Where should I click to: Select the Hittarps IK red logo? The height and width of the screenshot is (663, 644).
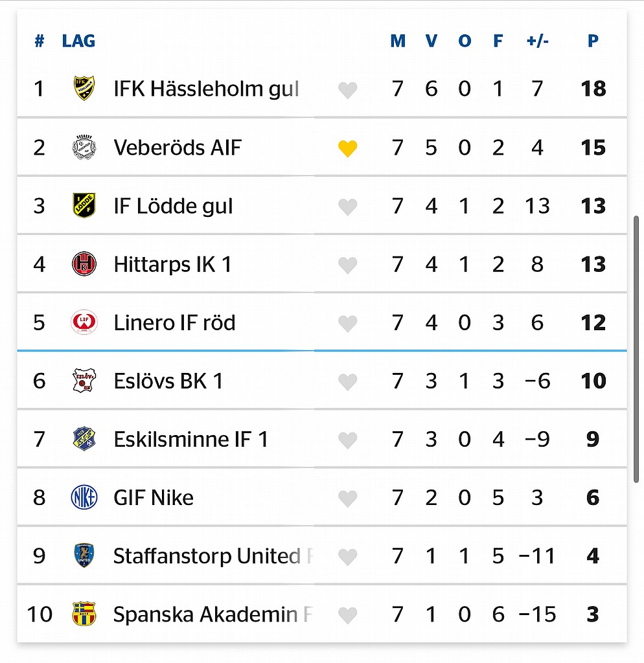click(x=84, y=264)
